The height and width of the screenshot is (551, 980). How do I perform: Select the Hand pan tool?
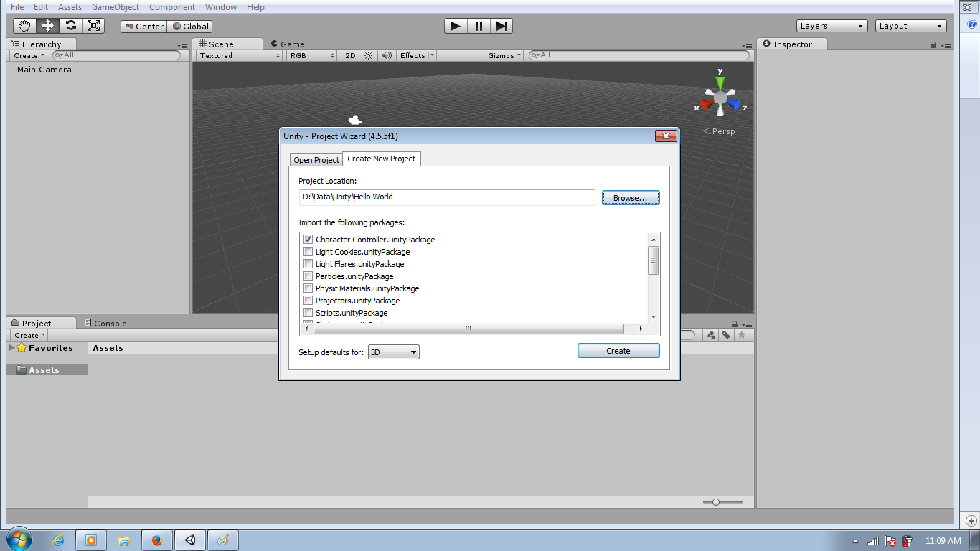[24, 25]
